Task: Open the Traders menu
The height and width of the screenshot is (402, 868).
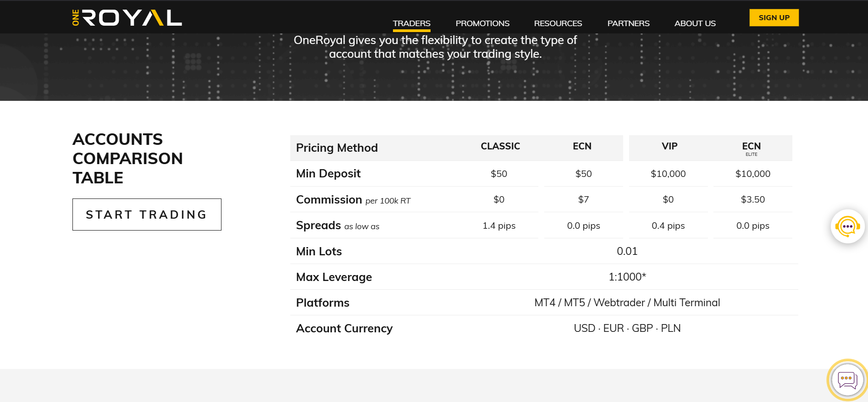Action: tap(411, 23)
